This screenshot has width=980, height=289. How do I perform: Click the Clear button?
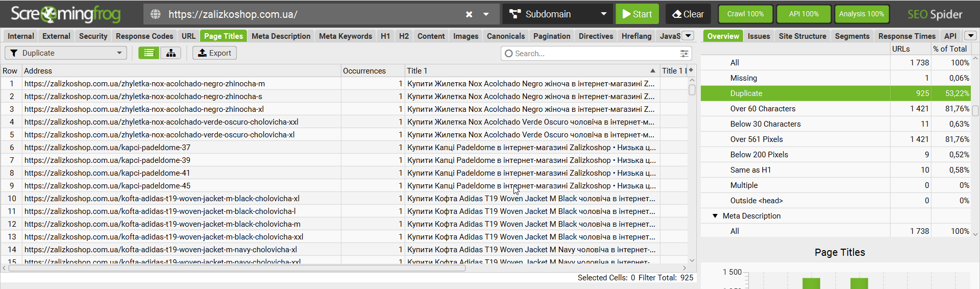click(x=688, y=14)
